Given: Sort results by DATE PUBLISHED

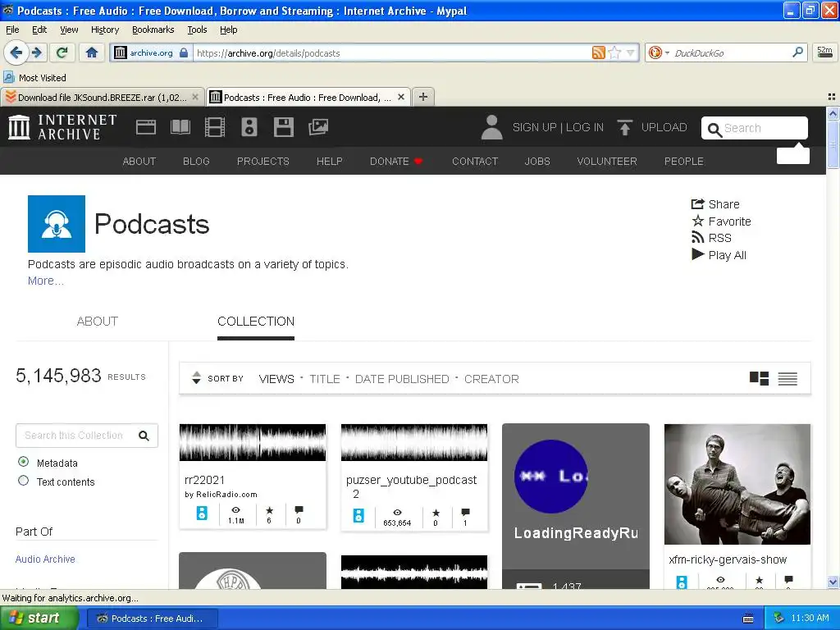Looking at the screenshot, I should click(x=402, y=379).
